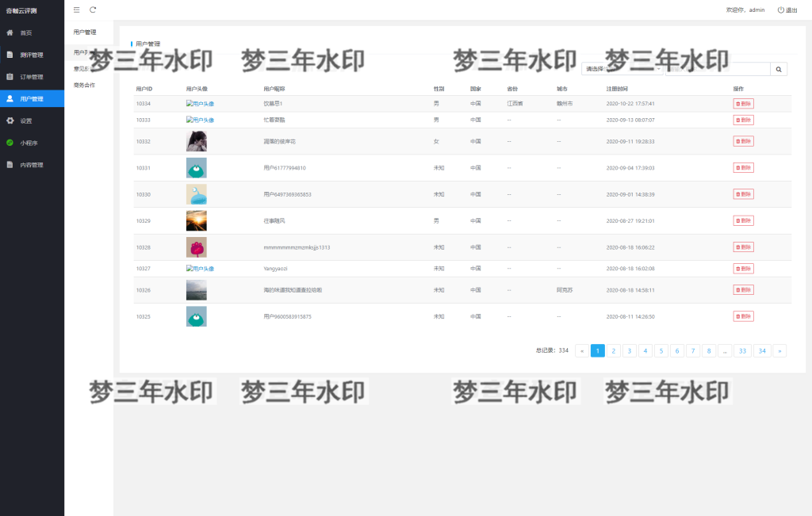Open 内容管理 via its file icon

(x=10, y=165)
